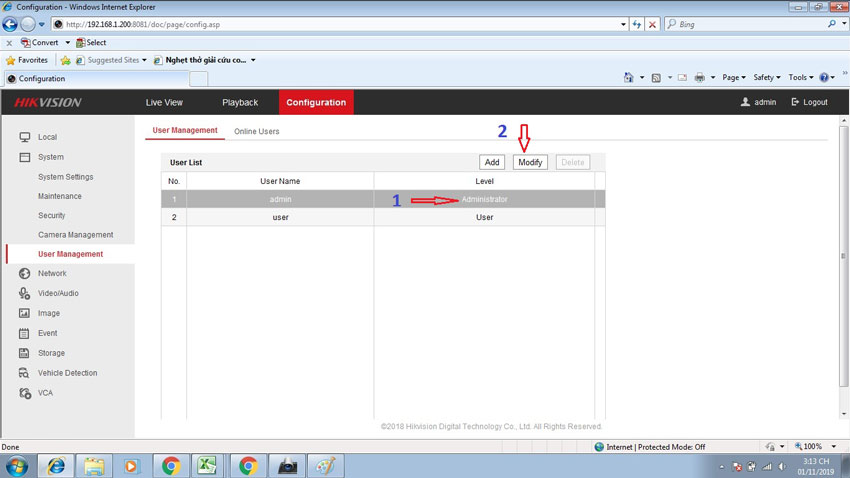850x478 pixels.
Task: Click the Bing search input field
Action: click(x=745, y=24)
